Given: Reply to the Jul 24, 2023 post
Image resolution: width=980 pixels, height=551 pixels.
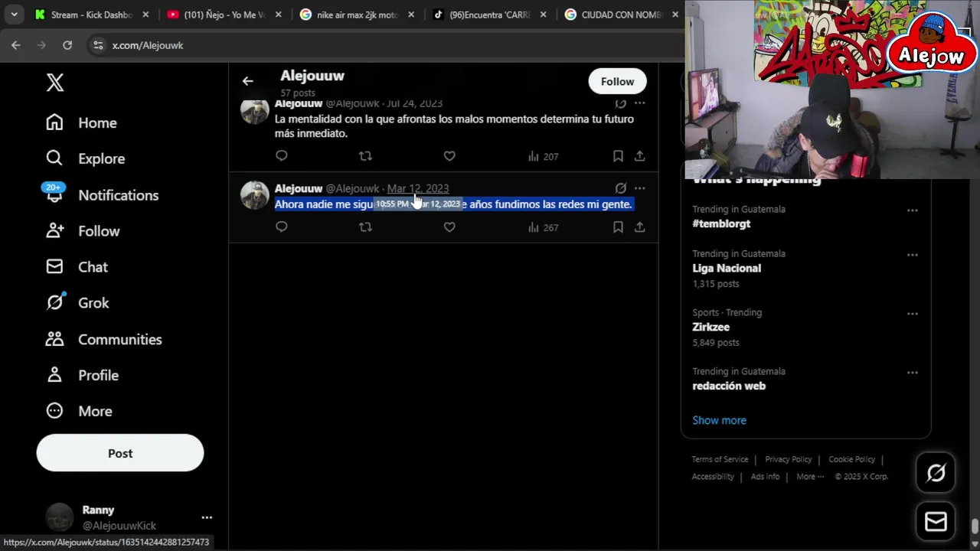Looking at the screenshot, I should point(282,156).
